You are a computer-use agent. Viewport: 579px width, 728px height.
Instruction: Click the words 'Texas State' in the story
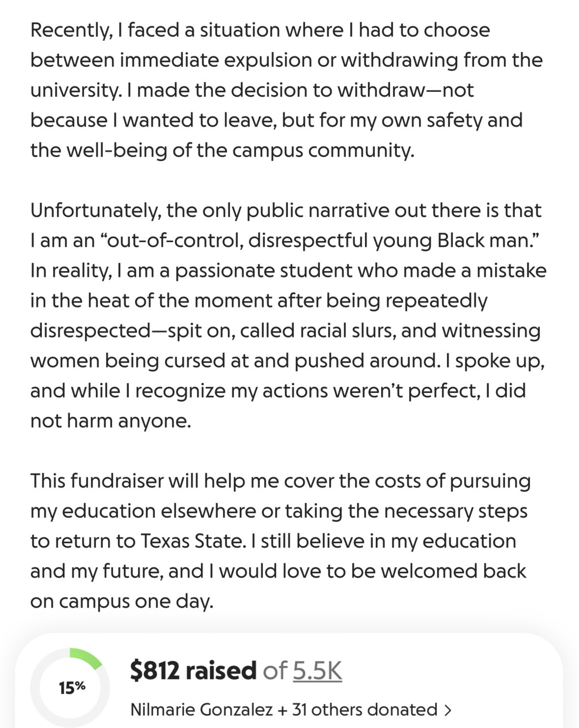[192, 541]
